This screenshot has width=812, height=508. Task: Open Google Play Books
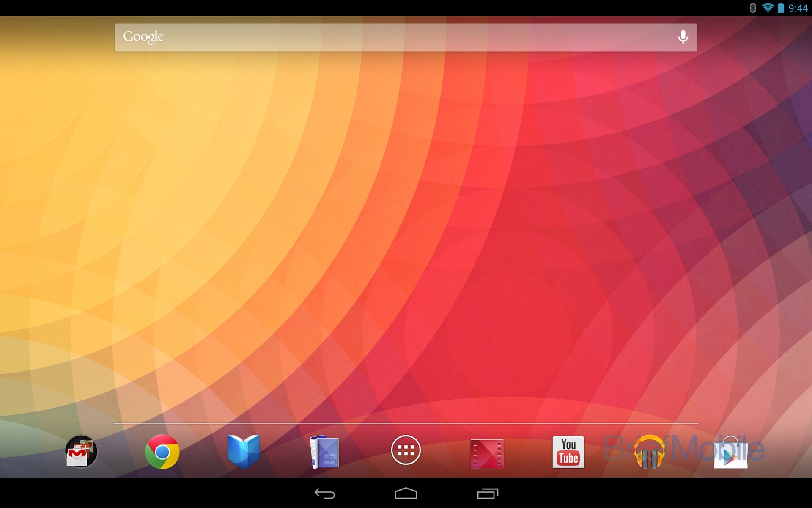pos(244,451)
